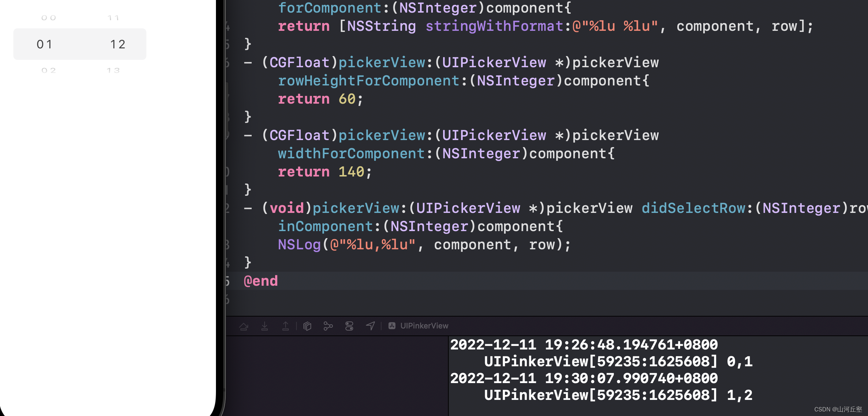Tap picker row '1 1' above selection
868x416 pixels.
tap(113, 18)
